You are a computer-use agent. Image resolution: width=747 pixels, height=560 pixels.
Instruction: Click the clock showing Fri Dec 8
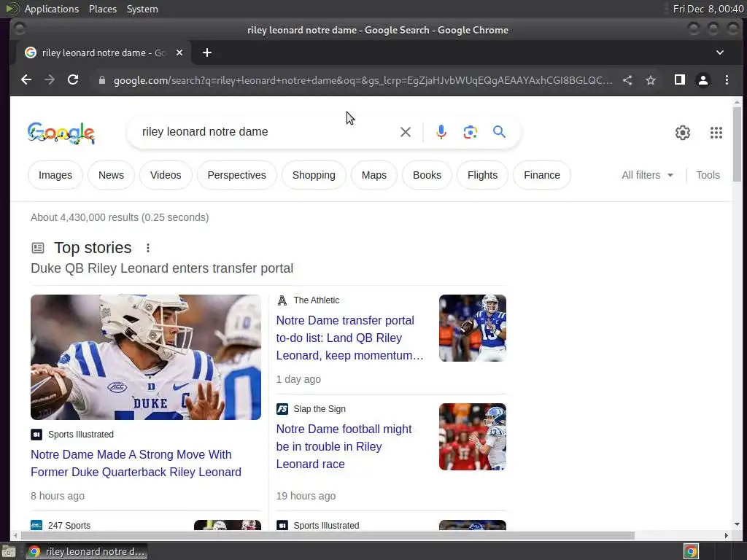[708, 9]
